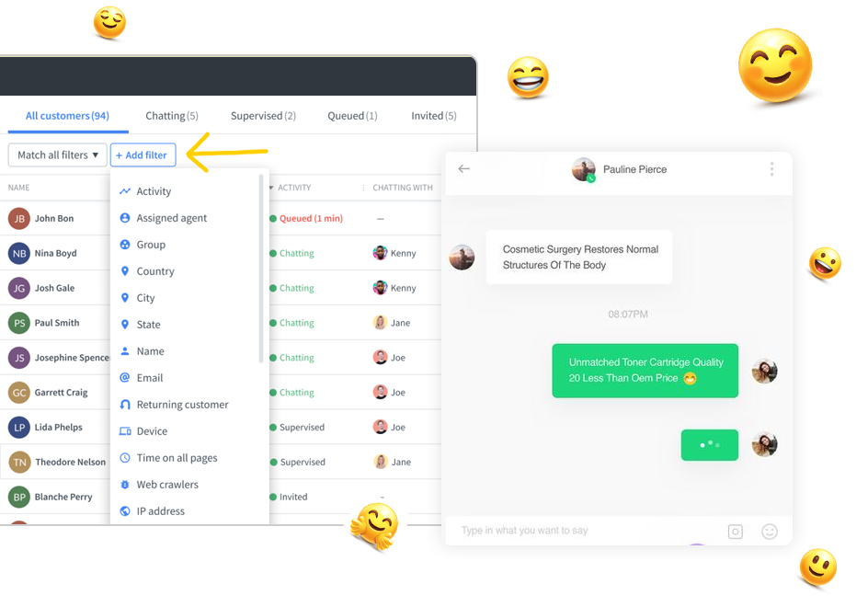
Task: Open the Queued (1) tab
Action: (352, 116)
